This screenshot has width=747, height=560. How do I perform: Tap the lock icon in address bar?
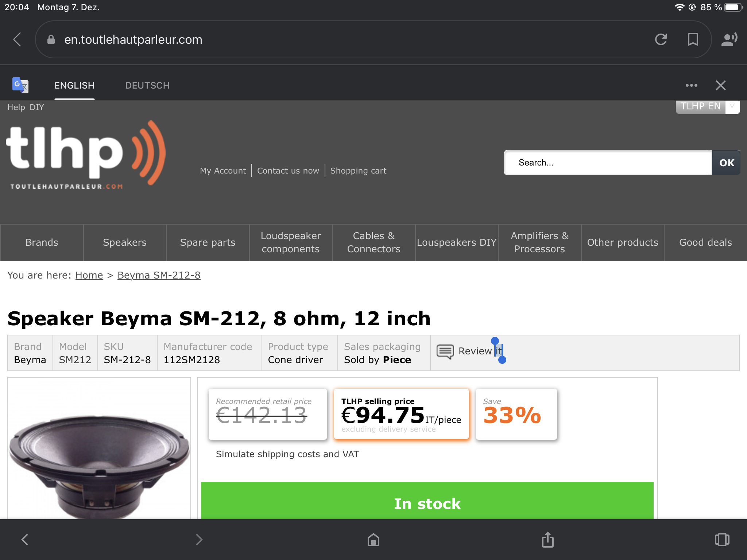coord(51,39)
